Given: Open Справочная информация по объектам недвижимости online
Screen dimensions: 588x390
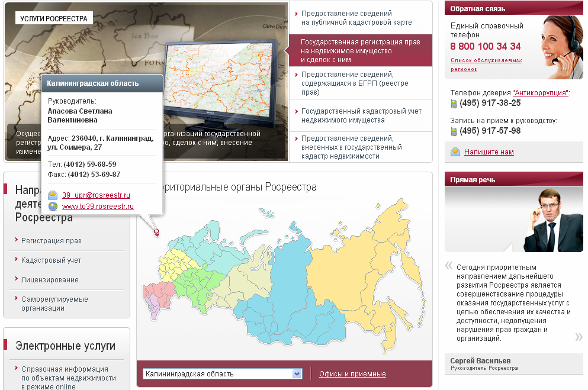Looking at the screenshot, I should [68, 378].
